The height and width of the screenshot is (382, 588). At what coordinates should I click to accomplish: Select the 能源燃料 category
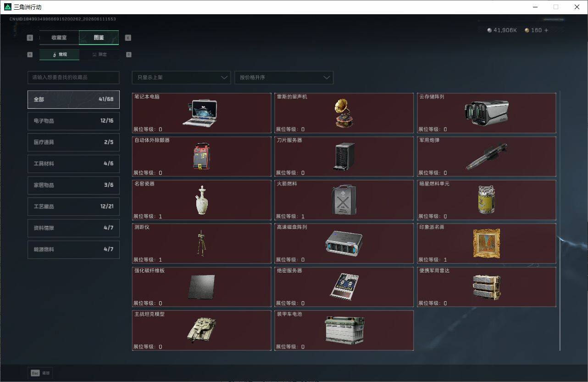(73, 249)
